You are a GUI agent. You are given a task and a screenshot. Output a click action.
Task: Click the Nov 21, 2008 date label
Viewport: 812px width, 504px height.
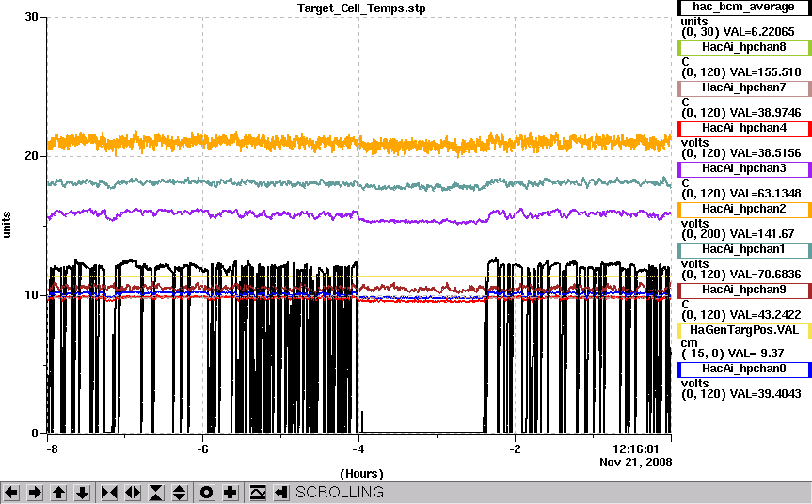(636, 462)
